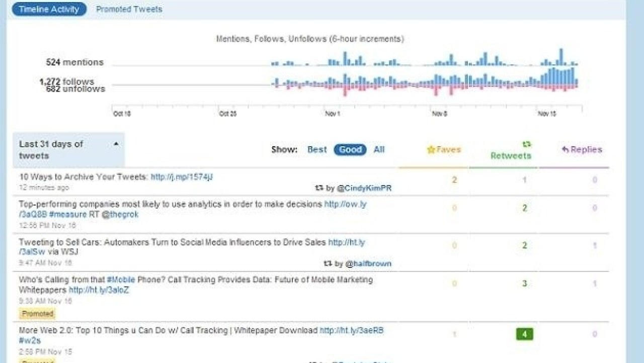Image resolution: width=644 pixels, height=363 pixels.
Task: Click Nov 8 marker on chart axis
Action: [439, 114]
